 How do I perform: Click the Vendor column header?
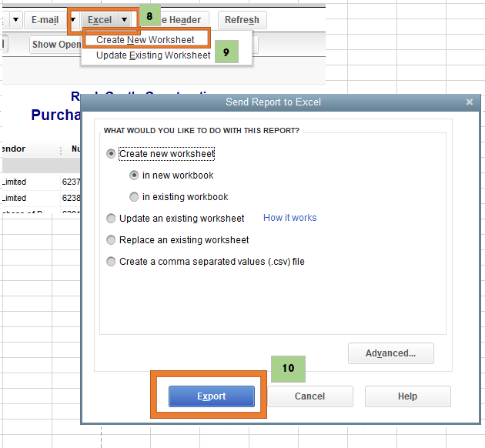click(30, 149)
